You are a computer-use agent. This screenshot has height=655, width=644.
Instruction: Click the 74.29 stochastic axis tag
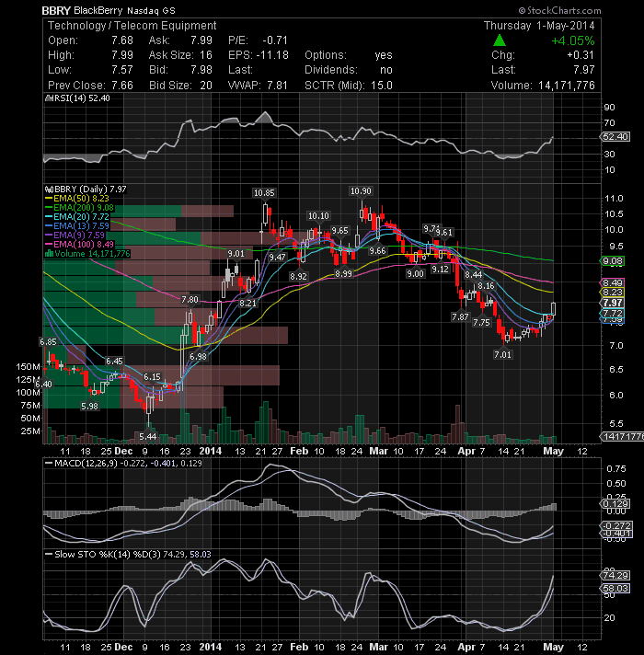615,575
